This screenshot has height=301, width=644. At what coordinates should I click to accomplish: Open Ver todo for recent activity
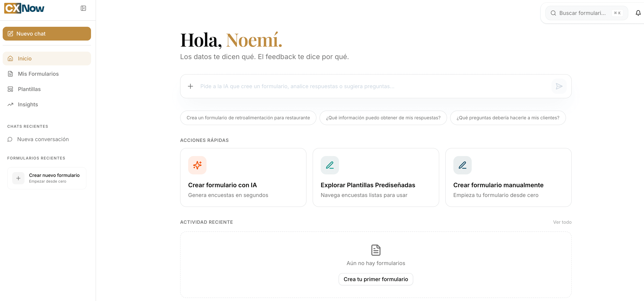562,222
